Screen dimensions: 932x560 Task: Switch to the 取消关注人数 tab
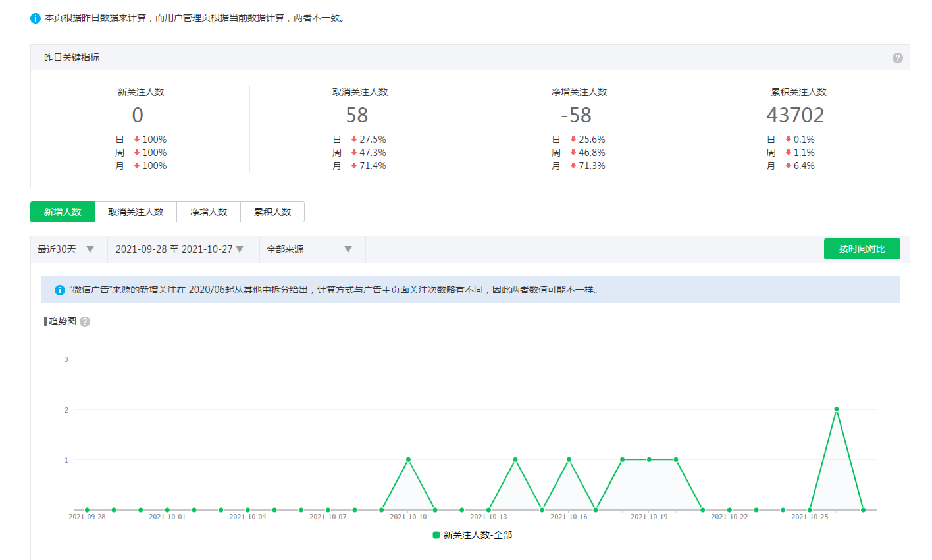[136, 212]
